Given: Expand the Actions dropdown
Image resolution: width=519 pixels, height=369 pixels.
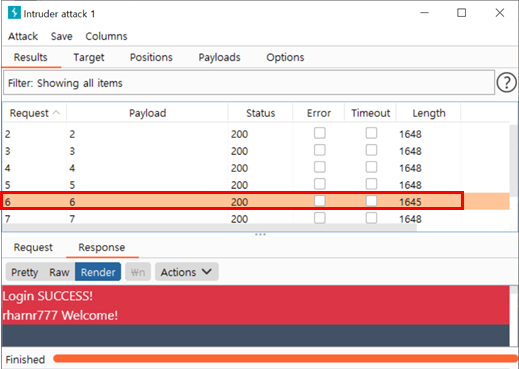Looking at the screenshot, I should tap(186, 272).
